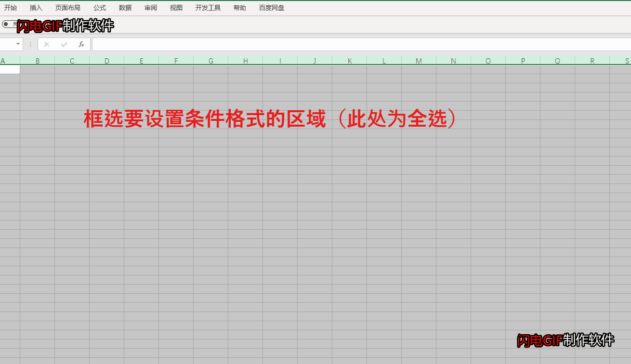Screen dimensions: 631x364
Task: Go to the 数据 tab
Action: pos(125,8)
